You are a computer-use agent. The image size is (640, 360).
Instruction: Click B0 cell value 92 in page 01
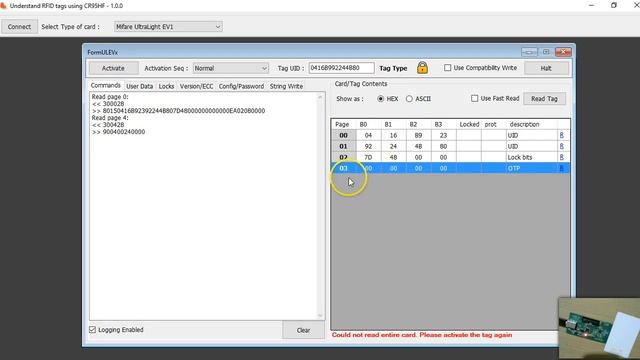click(x=369, y=146)
